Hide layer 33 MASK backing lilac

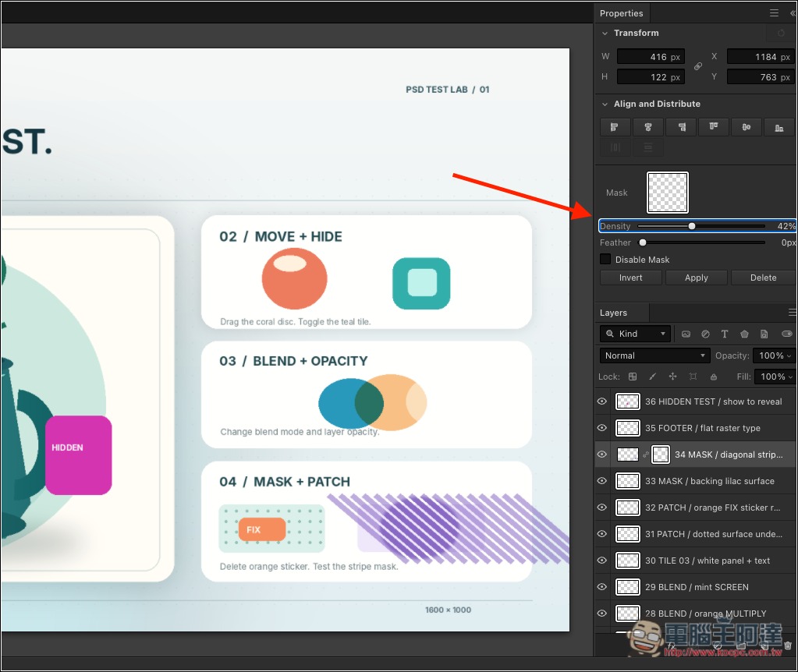602,481
